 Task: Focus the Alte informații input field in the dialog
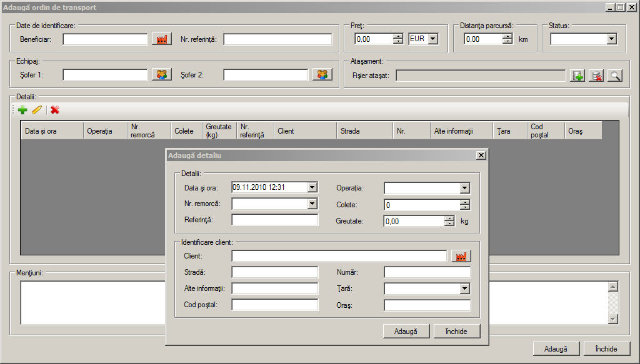pos(275,288)
